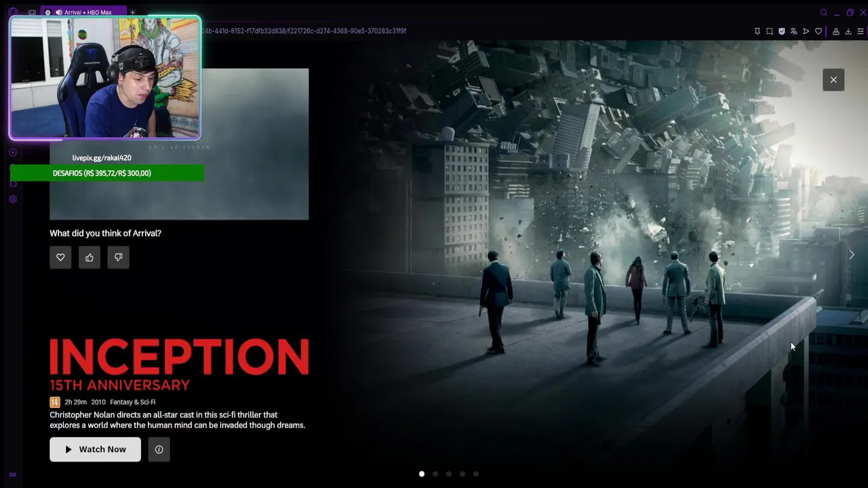Open a new browser tab with plus
The width and height of the screenshot is (868, 488).
point(133,12)
